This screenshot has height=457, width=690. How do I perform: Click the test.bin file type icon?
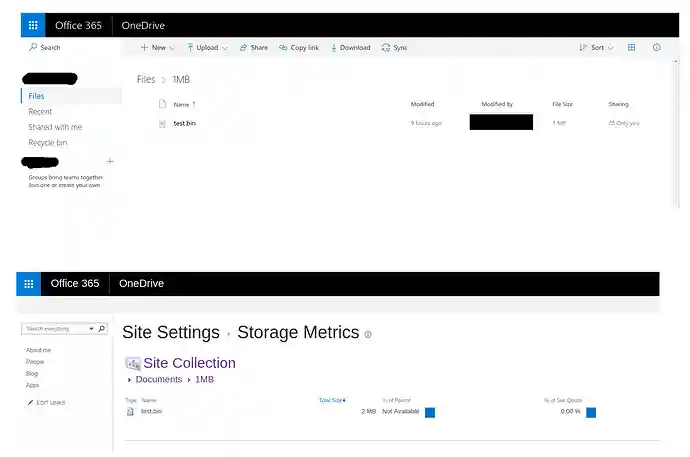pos(162,124)
